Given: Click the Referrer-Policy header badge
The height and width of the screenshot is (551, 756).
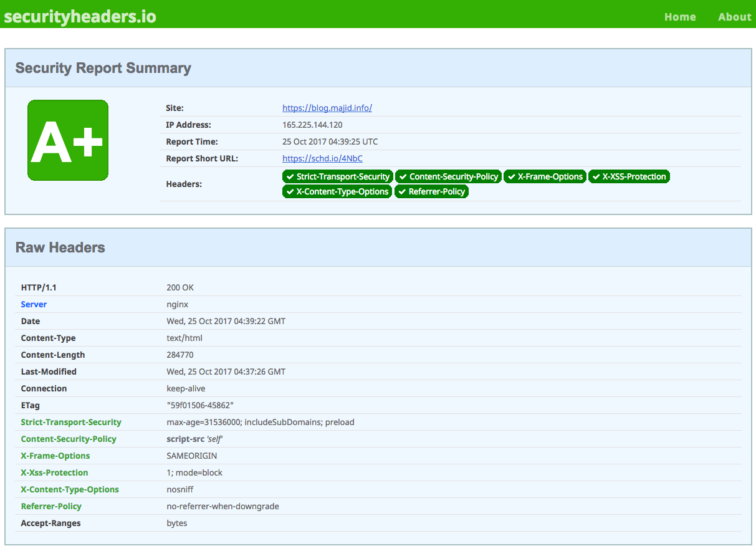Looking at the screenshot, I should click(431, 191).
